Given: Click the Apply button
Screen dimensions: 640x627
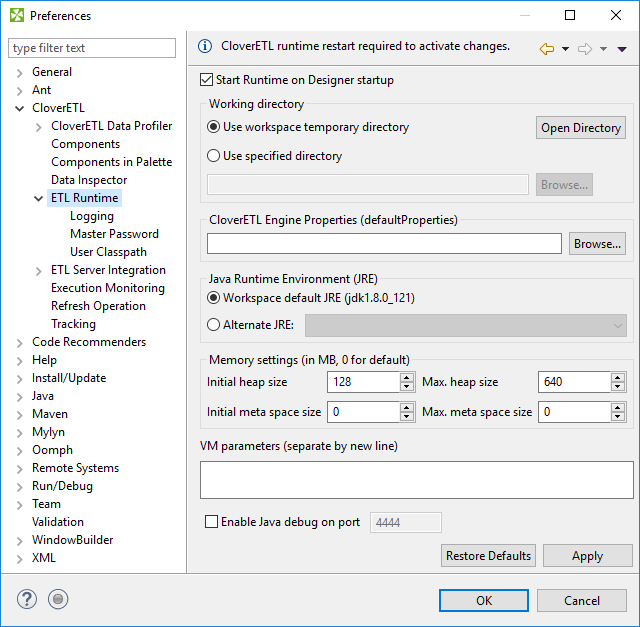Looking at the screenshot, I should [x=587, y=556].
